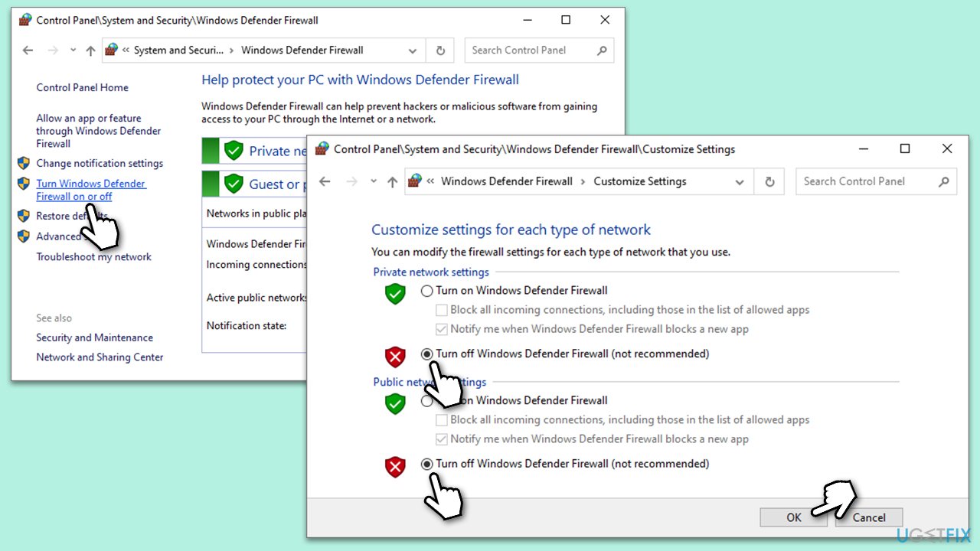Expand address bar history dropdown in the Windows Defender Firewall window

tap(413, 51)
